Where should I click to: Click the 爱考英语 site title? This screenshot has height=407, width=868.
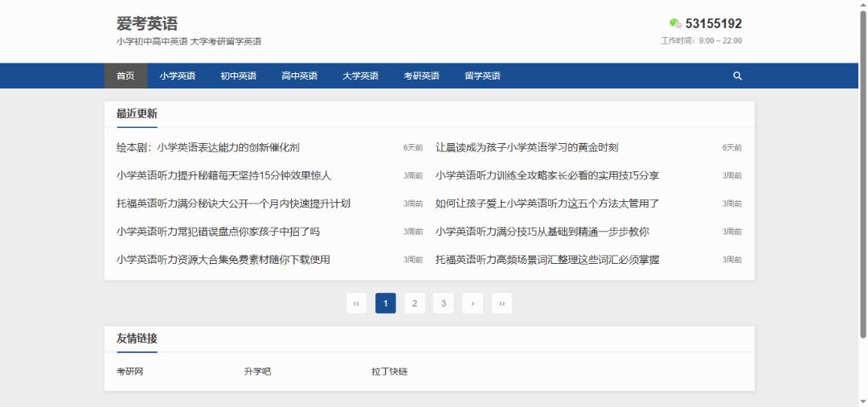click(147, 24)
